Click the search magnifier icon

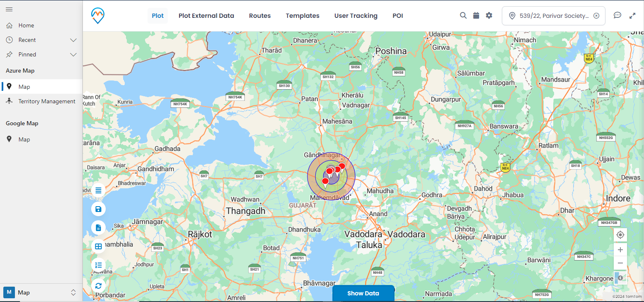click(x=463, y=15)
